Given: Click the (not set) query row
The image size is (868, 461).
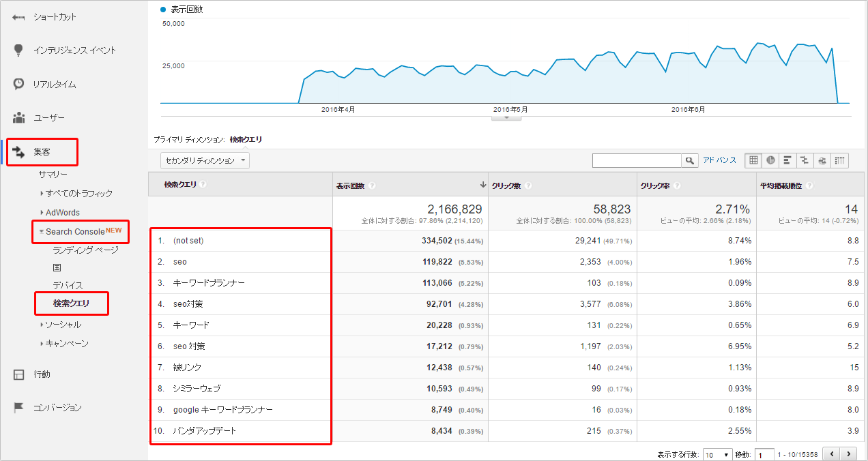Looking at the screenshot, I should pos(188,241).
